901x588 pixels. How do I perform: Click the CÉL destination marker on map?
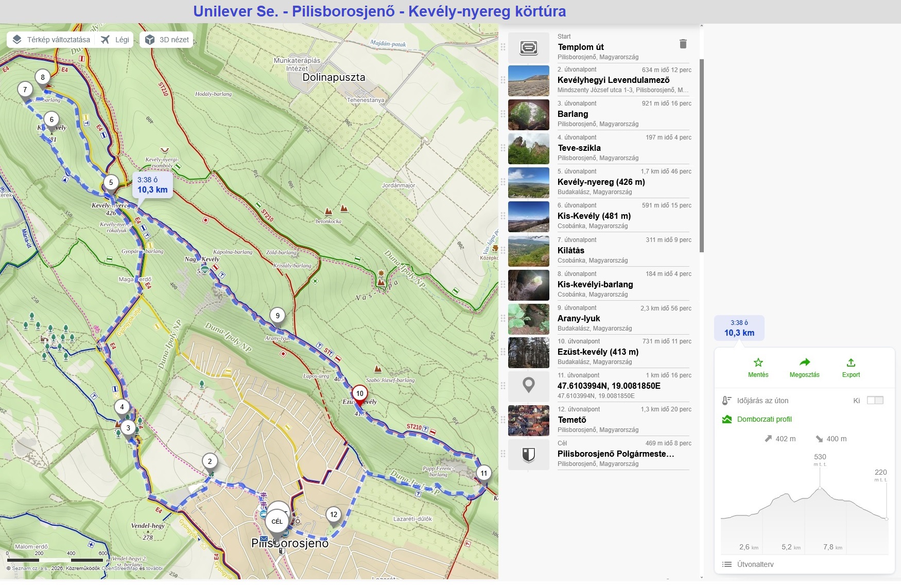coord(277,522)
